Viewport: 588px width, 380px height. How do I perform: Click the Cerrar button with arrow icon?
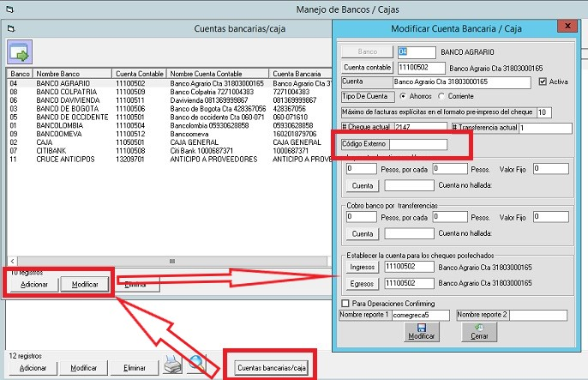[x=479, y=331]
